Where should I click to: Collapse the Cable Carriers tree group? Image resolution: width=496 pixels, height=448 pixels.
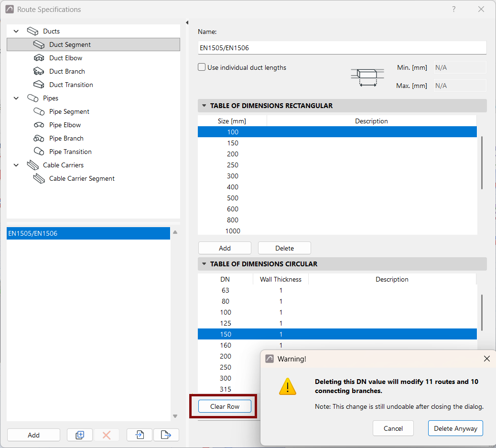[16, 165]
